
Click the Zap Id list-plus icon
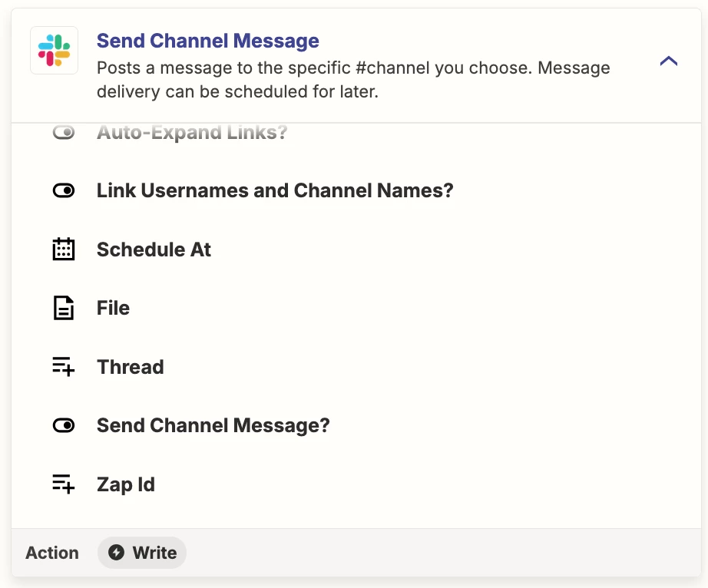64,484
